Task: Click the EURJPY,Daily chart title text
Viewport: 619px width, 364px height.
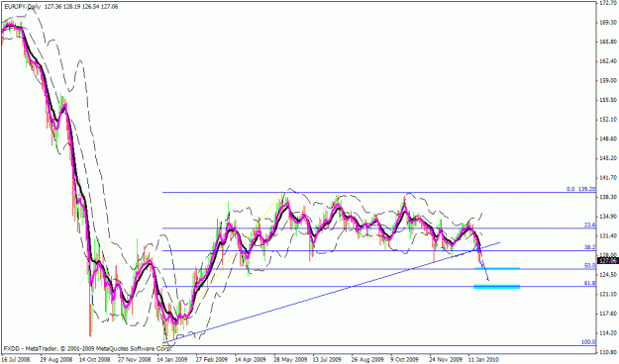Action: (x=22, y=7)
